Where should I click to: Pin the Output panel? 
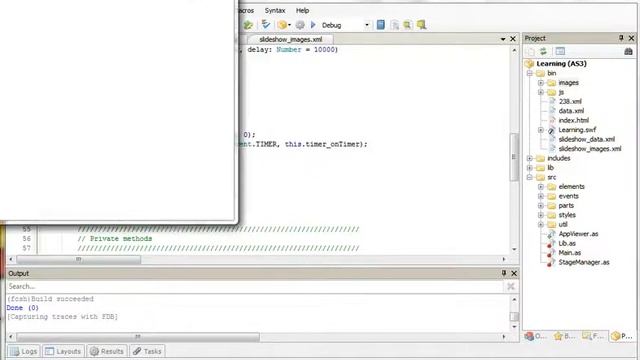click(x=504, y=273)
